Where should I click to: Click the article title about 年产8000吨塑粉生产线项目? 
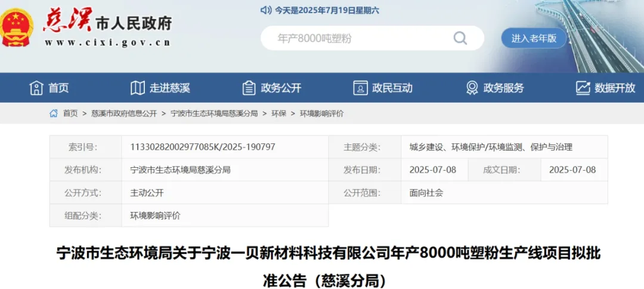328,266
